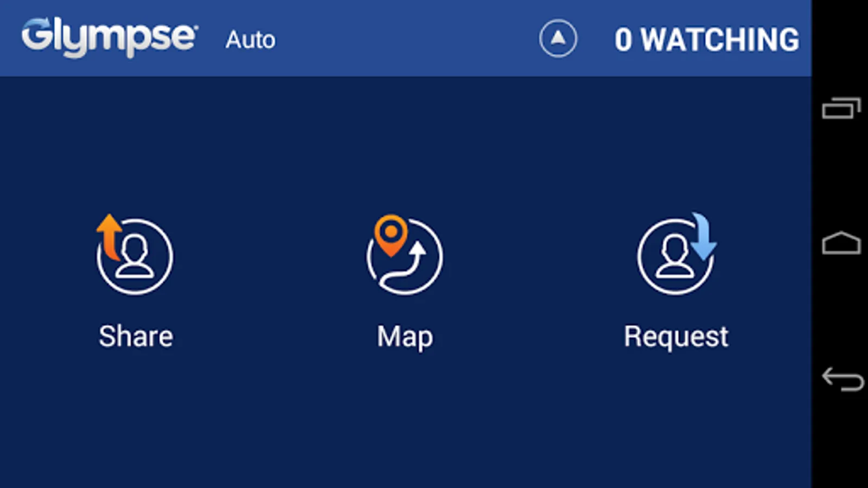Tap the Share location icon
Image resolution: width=868 pixels, height=488 pixels.
135,255
